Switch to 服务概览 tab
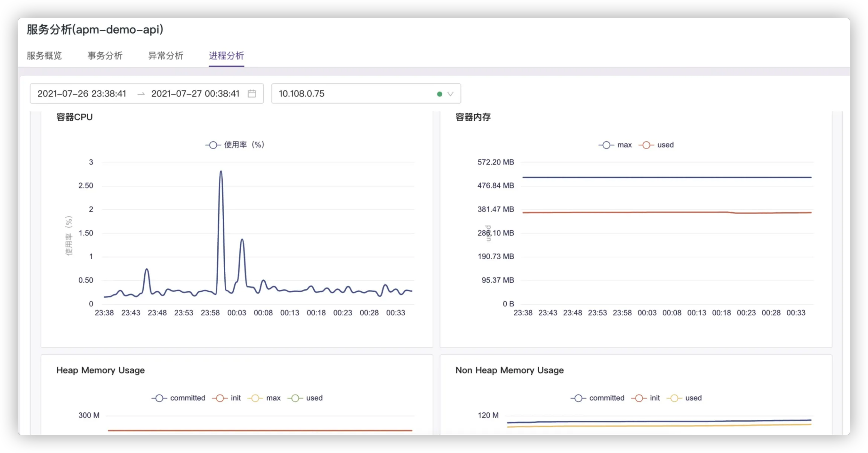This screenshot has width=868, height=453. (44, 56)
